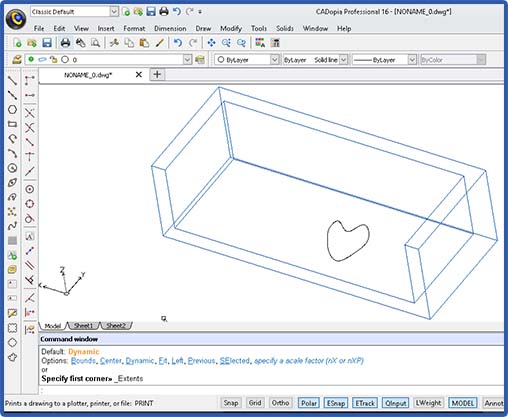Toggle the Snap status button
Screen dimensions: 508x417
click(230, 403)
